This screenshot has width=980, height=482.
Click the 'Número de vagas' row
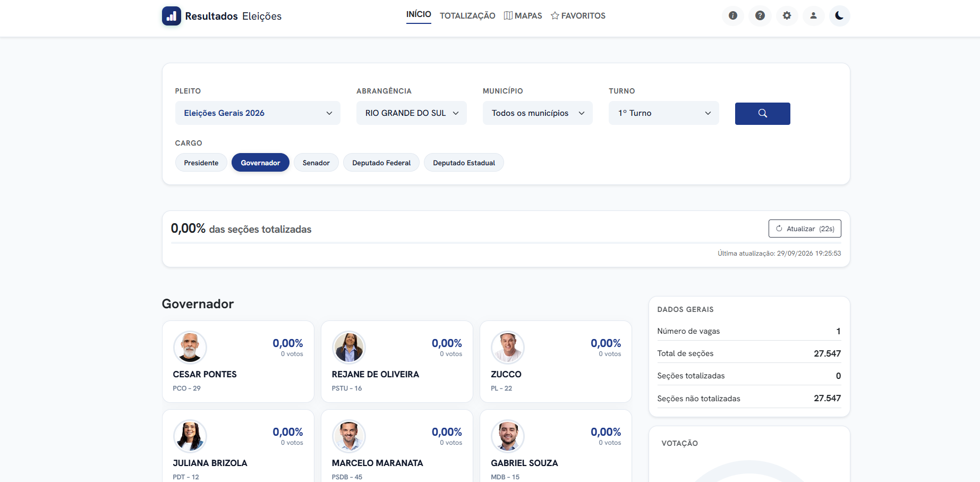(749, 331)
